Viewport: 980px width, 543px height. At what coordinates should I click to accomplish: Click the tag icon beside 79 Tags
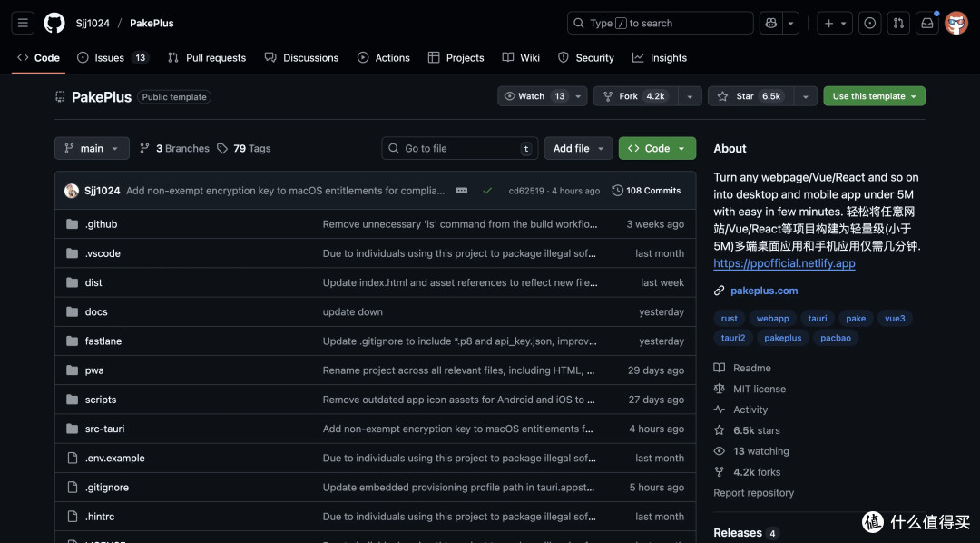(222, 148)
